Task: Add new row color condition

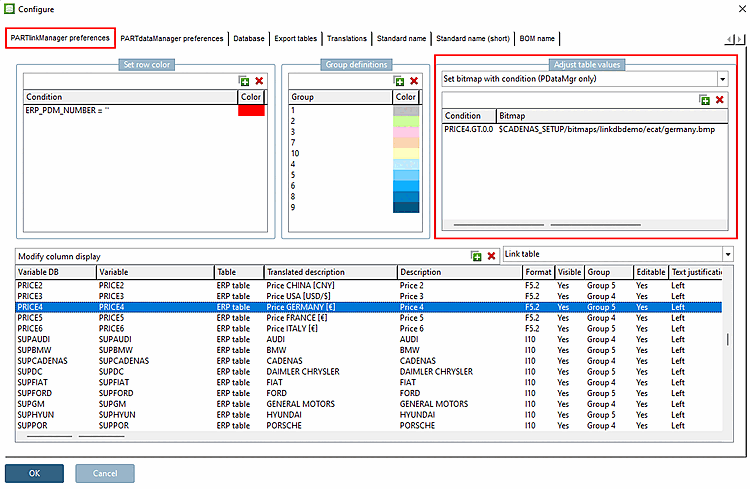Action: tap(244, 81)
